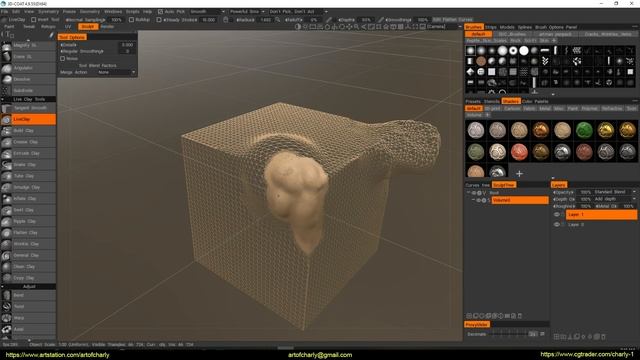This screenshot has height=360, width=640.
Task: Click the Tool Blend Factors button
Action: tap(97, 65)
